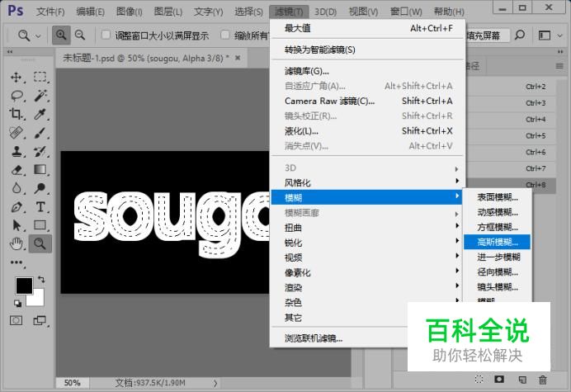Choose 表面模糊 from blur submenu
The width and height of the screenshot is (571, 392).
coord(497,197)
